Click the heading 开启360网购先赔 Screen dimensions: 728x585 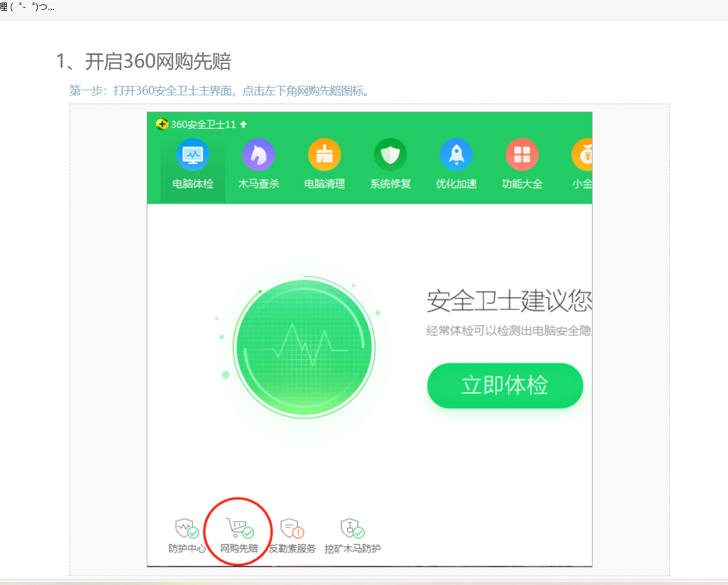point(144,61)
